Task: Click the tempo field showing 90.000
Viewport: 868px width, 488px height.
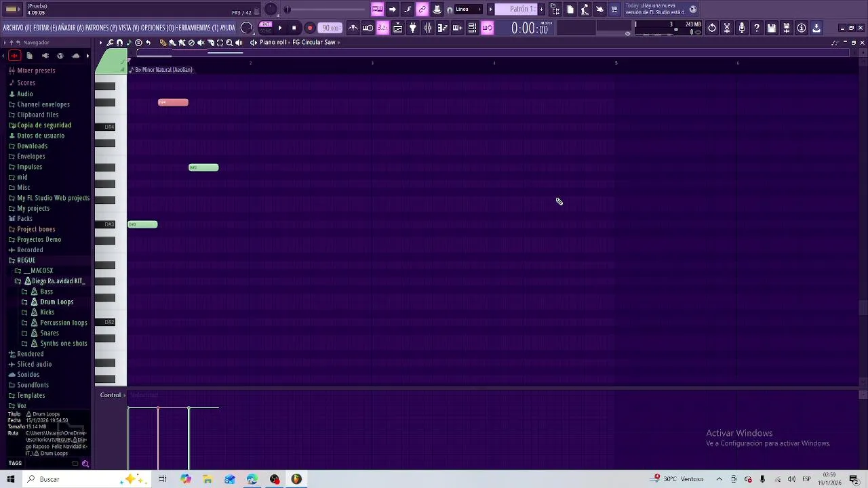Action: click(x=331, y=28)
